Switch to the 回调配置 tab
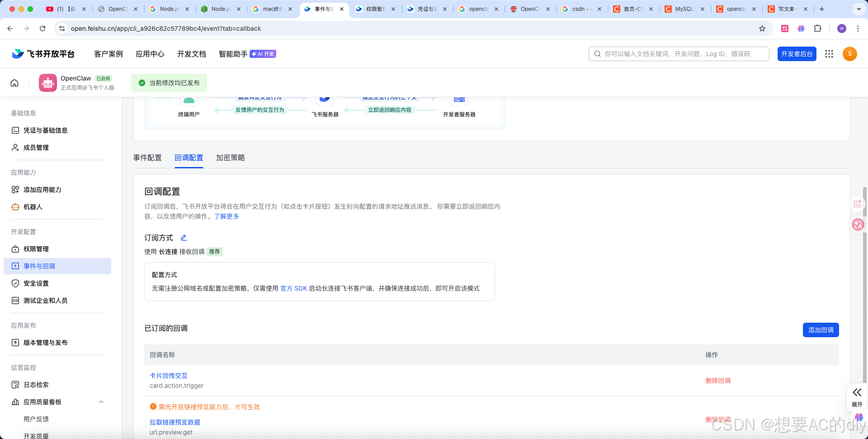The width and height of the screenshot is (868, 439). [x=189, y=157]
